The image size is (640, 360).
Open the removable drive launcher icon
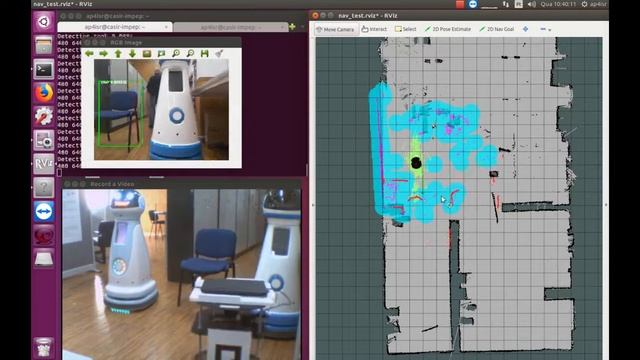point(44,258)
